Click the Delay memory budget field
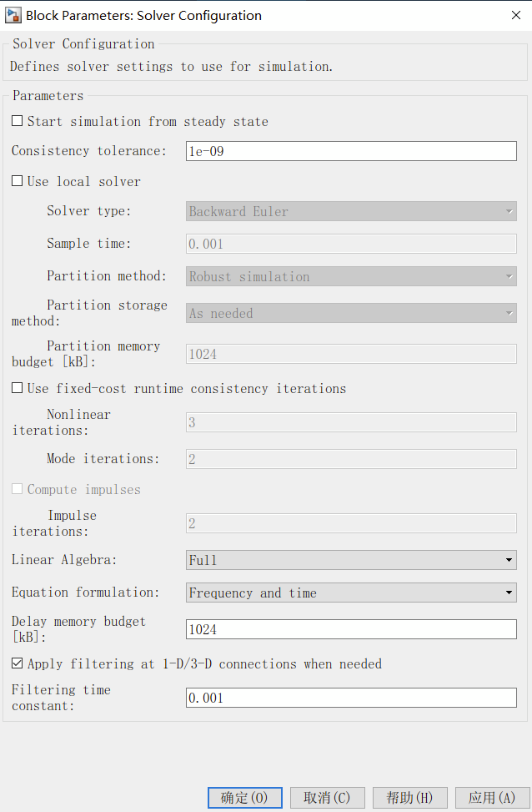The width and height of the screenshot is (532, 812). [350, 629]
